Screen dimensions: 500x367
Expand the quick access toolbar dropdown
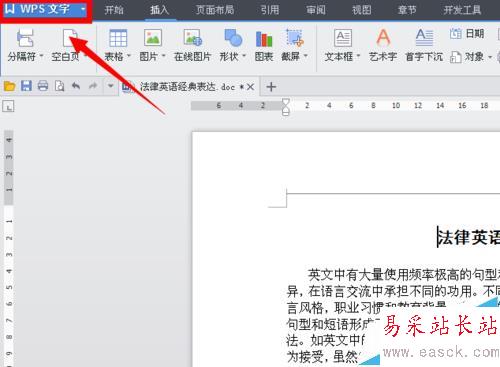pos(110,86)
